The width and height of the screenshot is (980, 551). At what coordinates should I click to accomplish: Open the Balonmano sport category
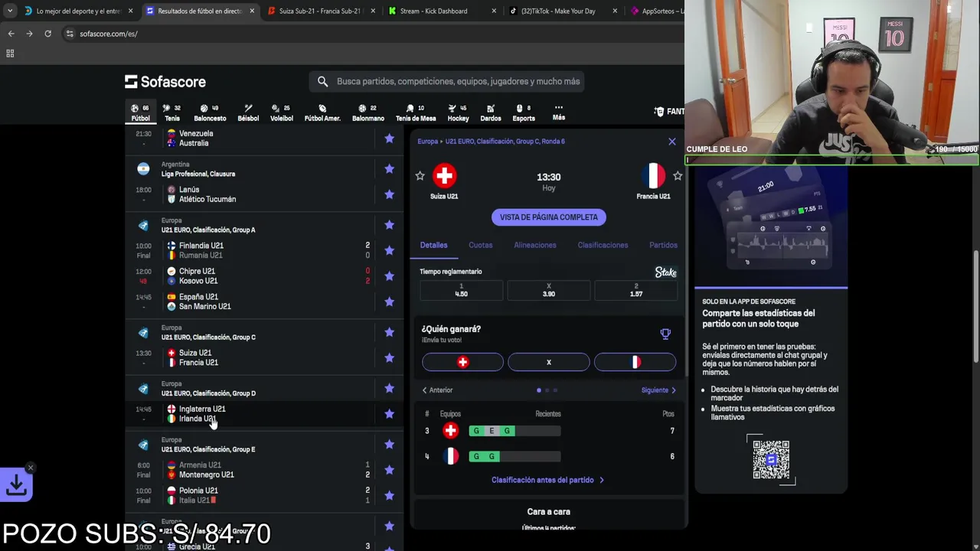point(367,112)
